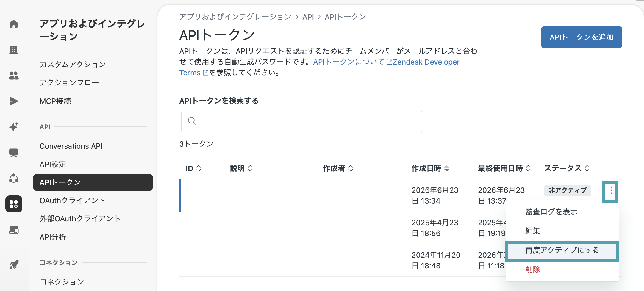Open the People icon in sidebar
The height and width of the screenshot is (291, 644).
14,76
